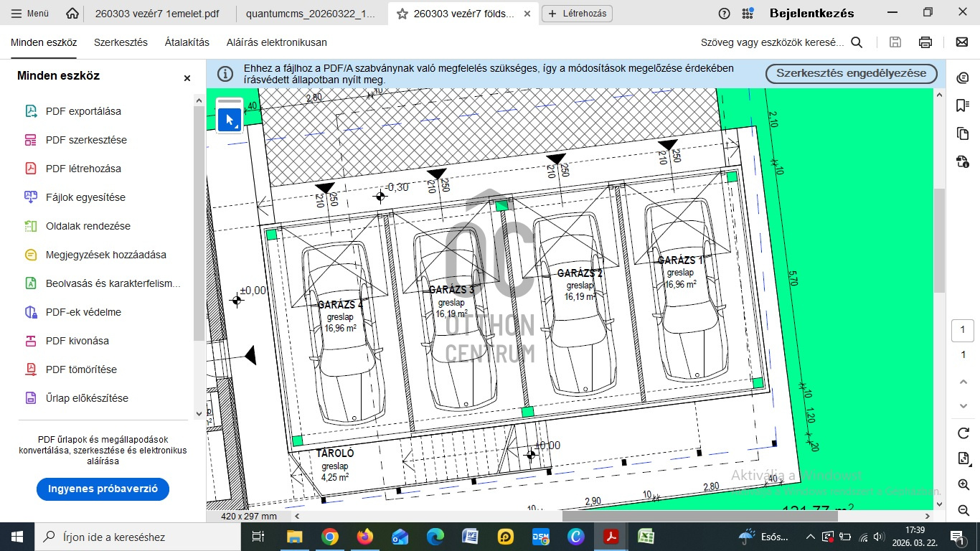
Task: Click the print icon in the toolbar
Action: (x=925, y=42)
